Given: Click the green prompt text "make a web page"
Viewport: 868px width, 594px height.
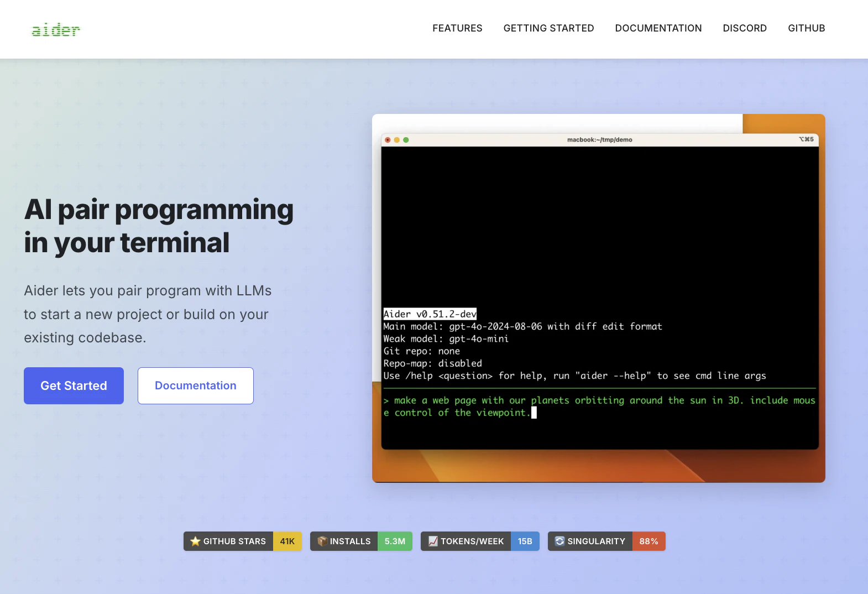Looking at the screenshot, I should click(x=599, y=407).
